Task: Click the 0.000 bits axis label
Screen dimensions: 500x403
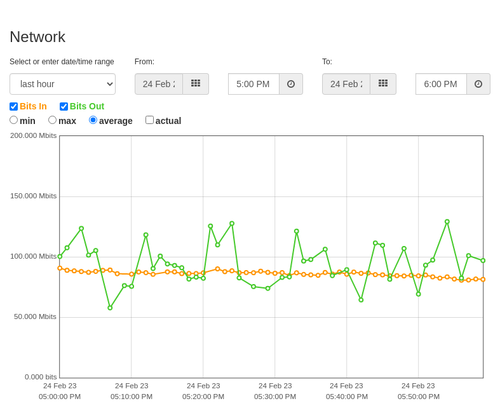Action: (x=41, y=377)
